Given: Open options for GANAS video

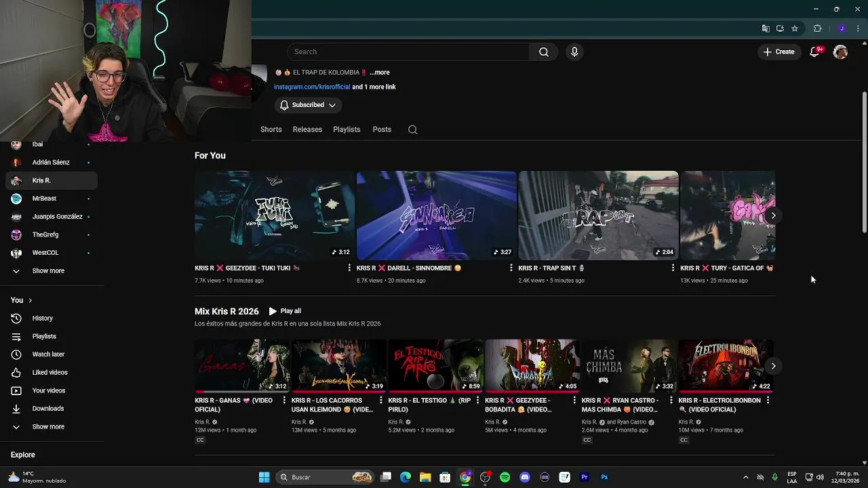Looking at the screenshot, I should pos(284,401).
